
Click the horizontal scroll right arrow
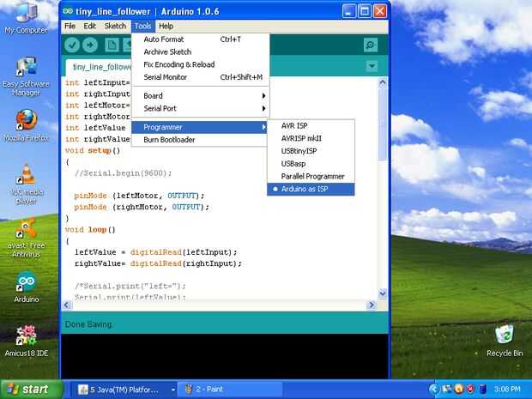point(372,305)
